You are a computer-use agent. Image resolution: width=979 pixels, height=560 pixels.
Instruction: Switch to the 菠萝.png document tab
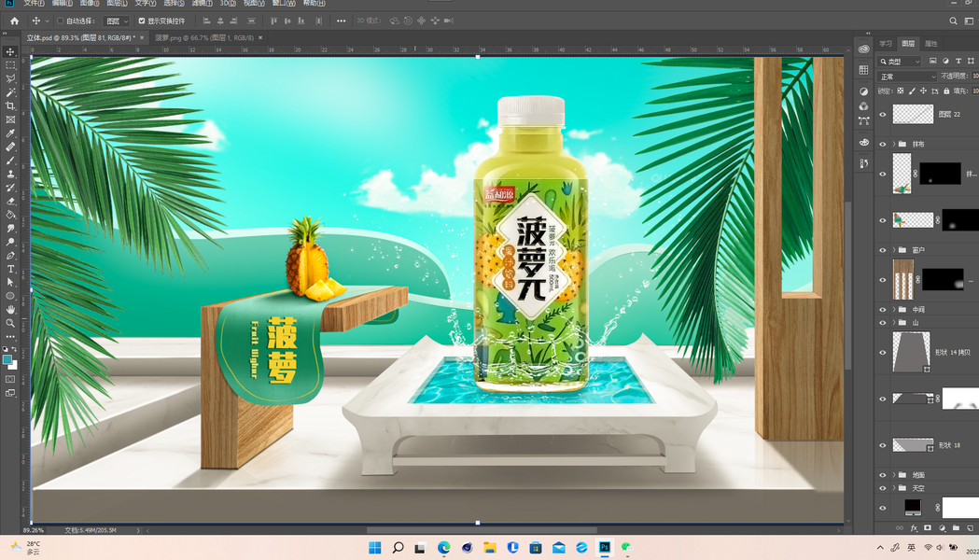click(x=204, y=37)
